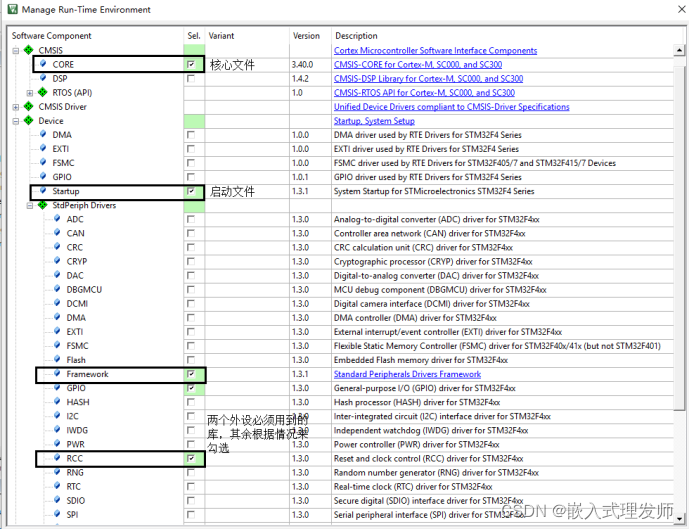
Task: Click the Flash component icon
Action: pos(57,359)
